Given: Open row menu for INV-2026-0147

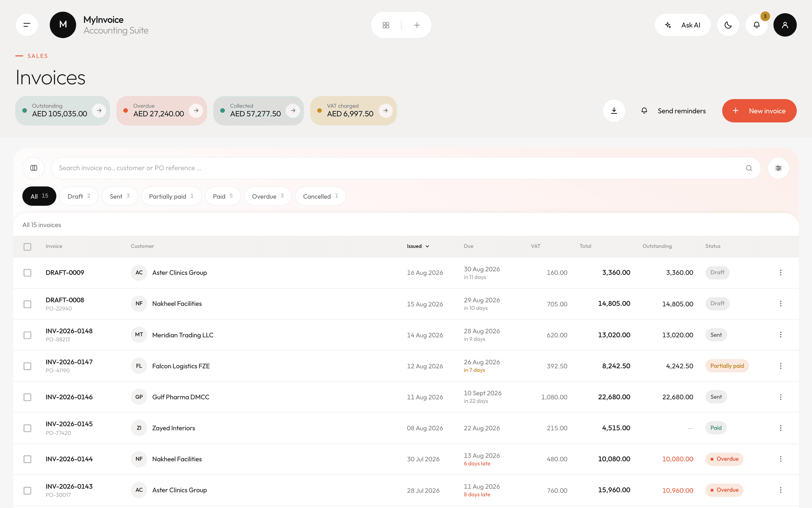Looking at the screenshot, I should 781,366.
